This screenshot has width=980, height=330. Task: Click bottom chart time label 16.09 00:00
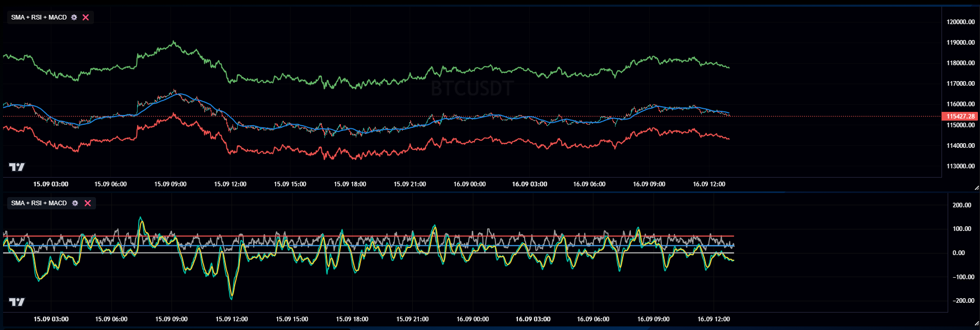(x=473, y=319)
